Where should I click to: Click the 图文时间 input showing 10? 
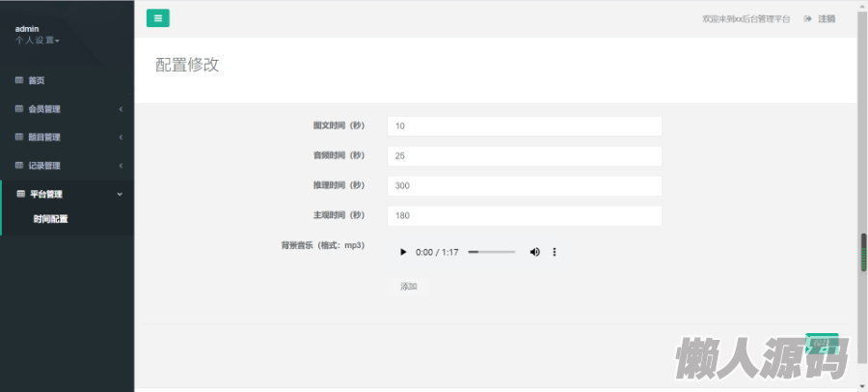(x=525, y=126)
